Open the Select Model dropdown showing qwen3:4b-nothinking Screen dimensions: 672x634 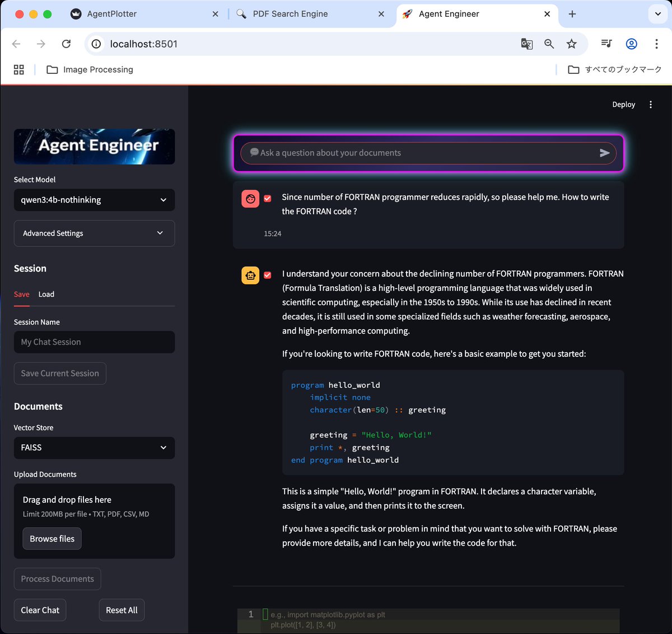coord(94,200)
